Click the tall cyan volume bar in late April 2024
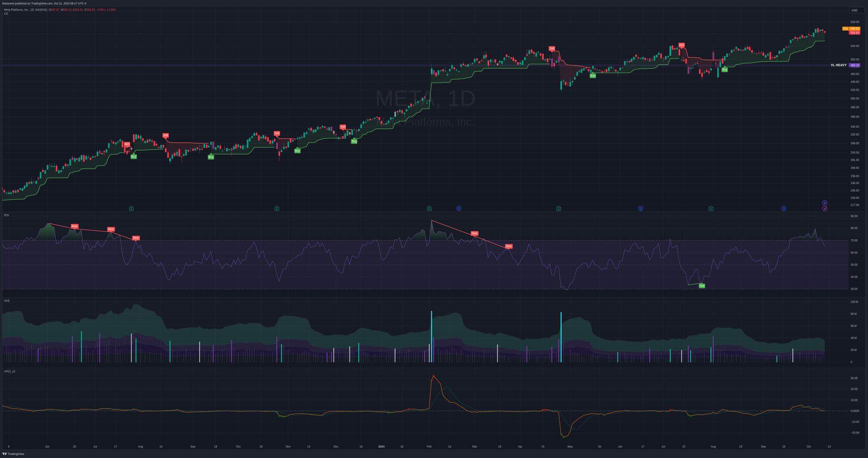Viewport: 868px width, 458px height. point(561,337)
